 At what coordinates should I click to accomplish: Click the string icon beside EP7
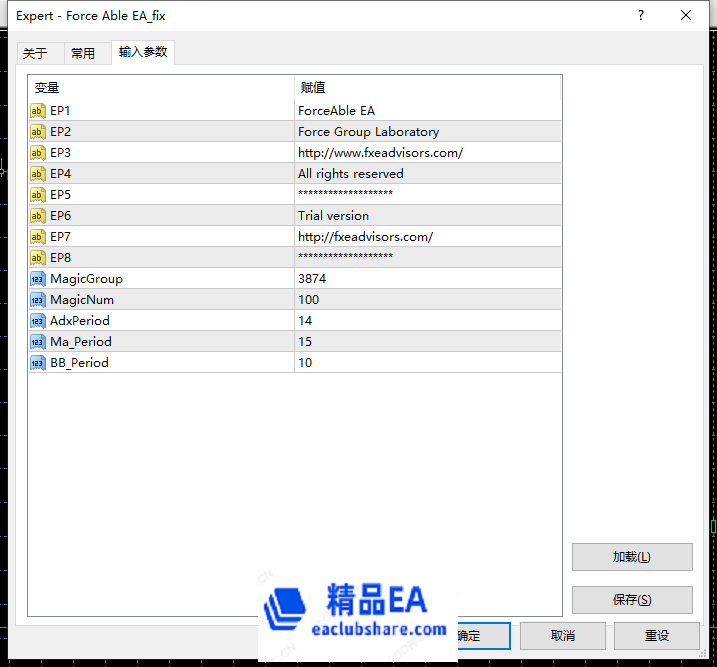point(38,237)
